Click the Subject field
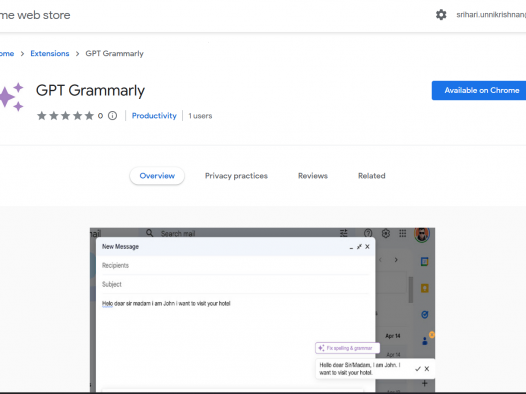Image resolution: width=526 pixels, height=394 pixels. (x=235, y=284)
